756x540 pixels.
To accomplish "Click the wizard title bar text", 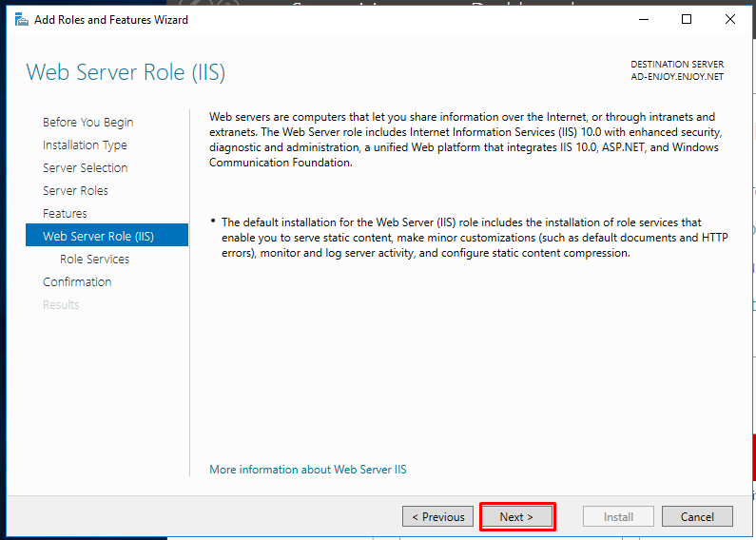I will coord(111,20).
